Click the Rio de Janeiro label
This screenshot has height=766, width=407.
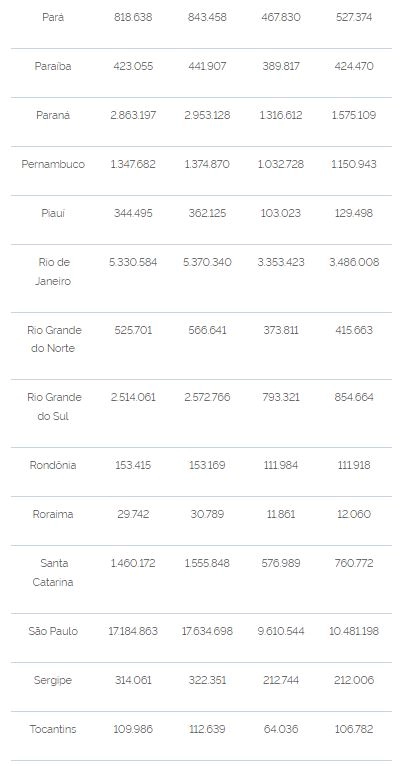click(x=53, y=272)
